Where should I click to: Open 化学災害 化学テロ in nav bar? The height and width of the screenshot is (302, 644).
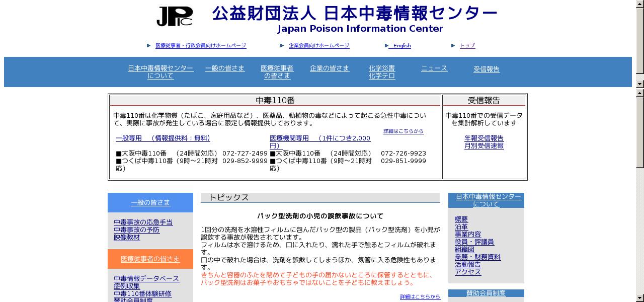coord(382,72)
